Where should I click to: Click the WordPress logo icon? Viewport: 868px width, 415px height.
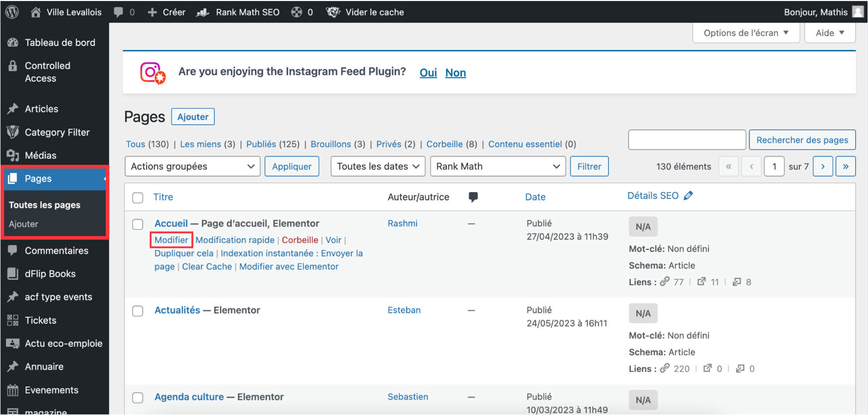coord(12,12)
